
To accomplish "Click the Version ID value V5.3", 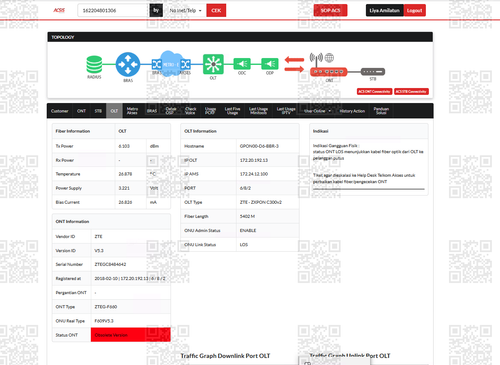I will click(99, 250).
